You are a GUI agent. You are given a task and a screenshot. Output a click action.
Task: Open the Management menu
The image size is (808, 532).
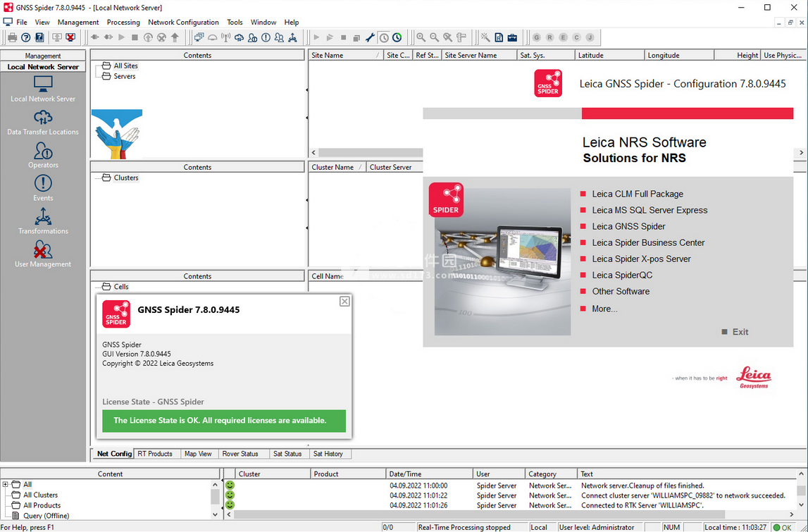point(78,22)
